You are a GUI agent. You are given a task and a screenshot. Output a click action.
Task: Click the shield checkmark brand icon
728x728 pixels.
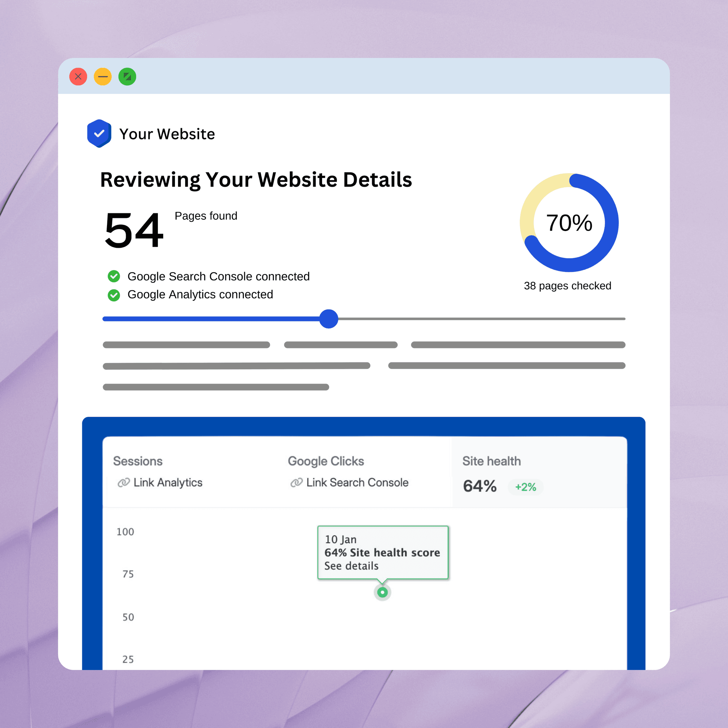[x=99, y=126]
